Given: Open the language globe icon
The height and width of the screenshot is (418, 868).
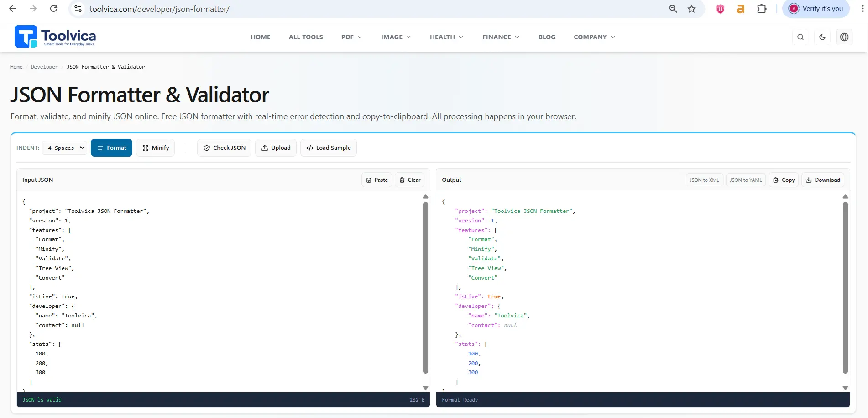Looking at the screenshot, I should click(844, 37).
